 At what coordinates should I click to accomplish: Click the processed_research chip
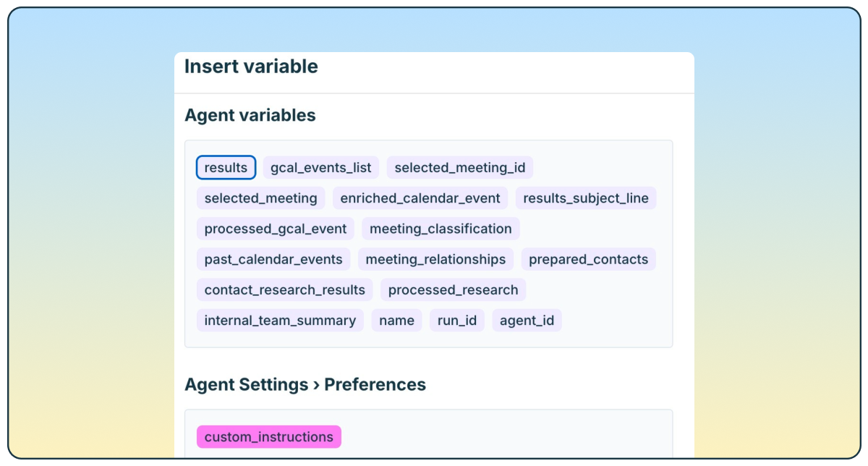[x=453, y=289]
